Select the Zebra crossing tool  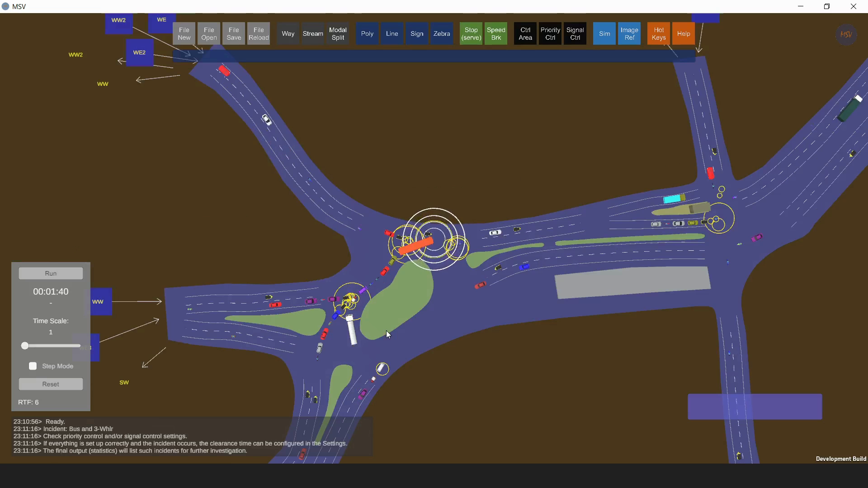tap(442, 34)
